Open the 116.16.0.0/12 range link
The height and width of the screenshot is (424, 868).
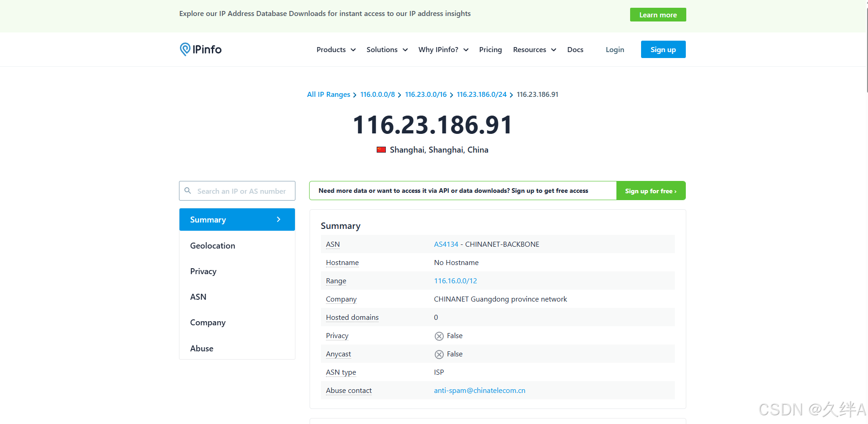point(455,281)
